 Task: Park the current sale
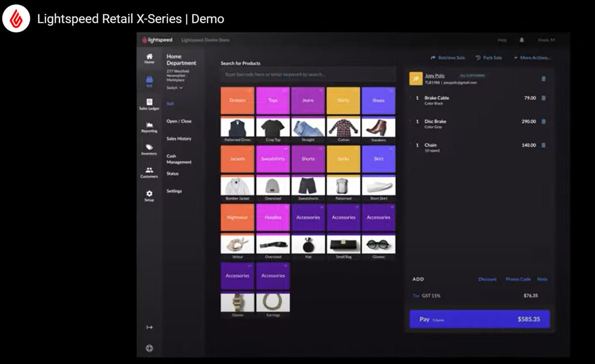(489, 58)
